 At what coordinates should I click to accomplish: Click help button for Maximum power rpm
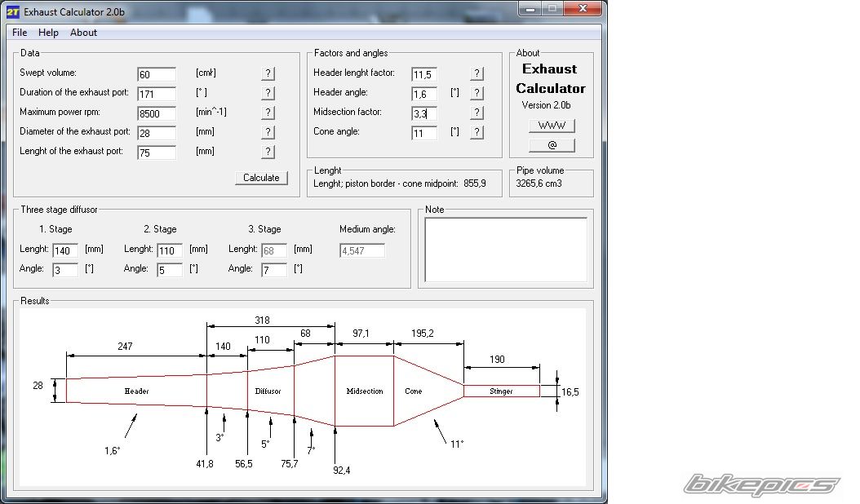268,113
